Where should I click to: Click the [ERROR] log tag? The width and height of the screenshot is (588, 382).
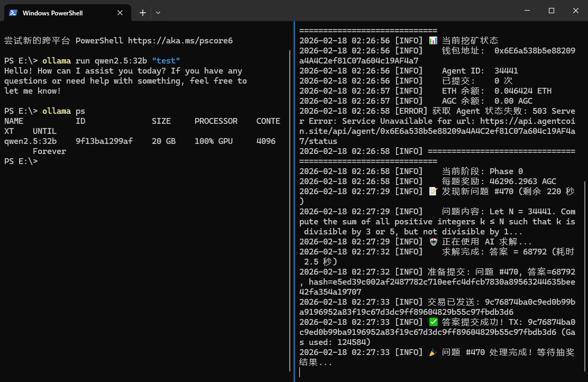(x=411, y=111)
